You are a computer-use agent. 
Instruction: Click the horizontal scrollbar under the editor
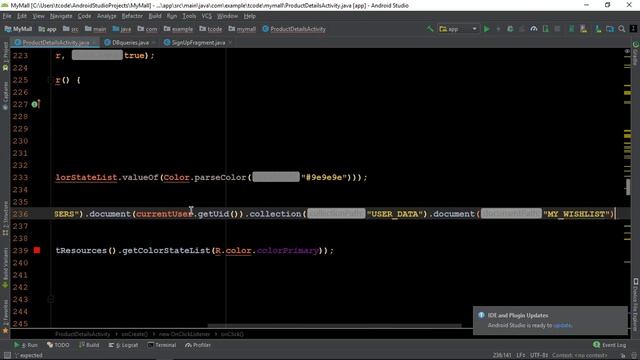point(335,326)
